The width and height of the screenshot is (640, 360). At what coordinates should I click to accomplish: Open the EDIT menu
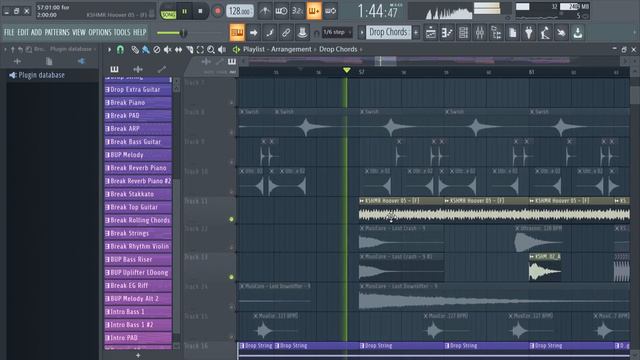pyautogui.click(x=23, y=32)
